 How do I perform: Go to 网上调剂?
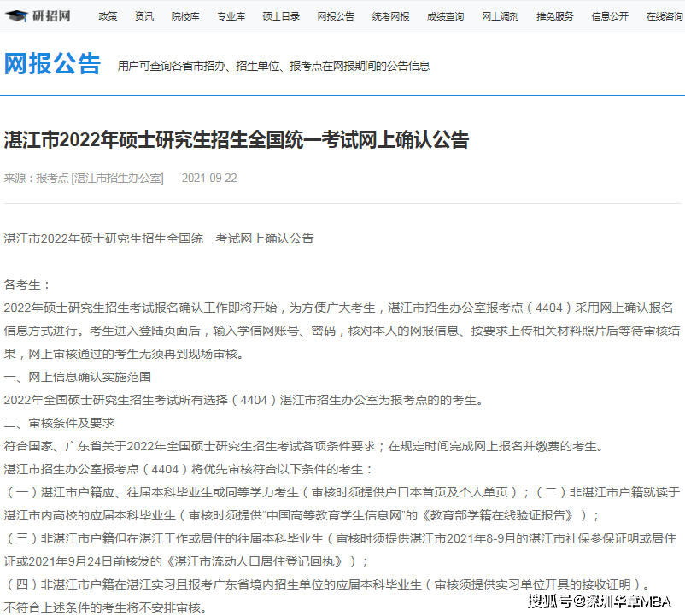(x=500, y=16)
